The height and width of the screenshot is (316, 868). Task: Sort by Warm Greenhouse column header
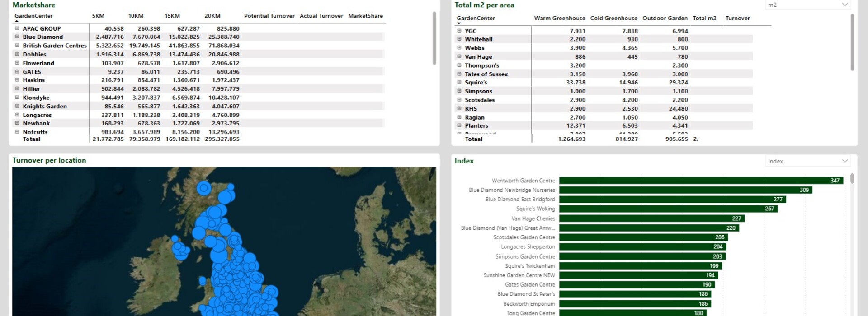pyautogui.click(x=560, y=18)
